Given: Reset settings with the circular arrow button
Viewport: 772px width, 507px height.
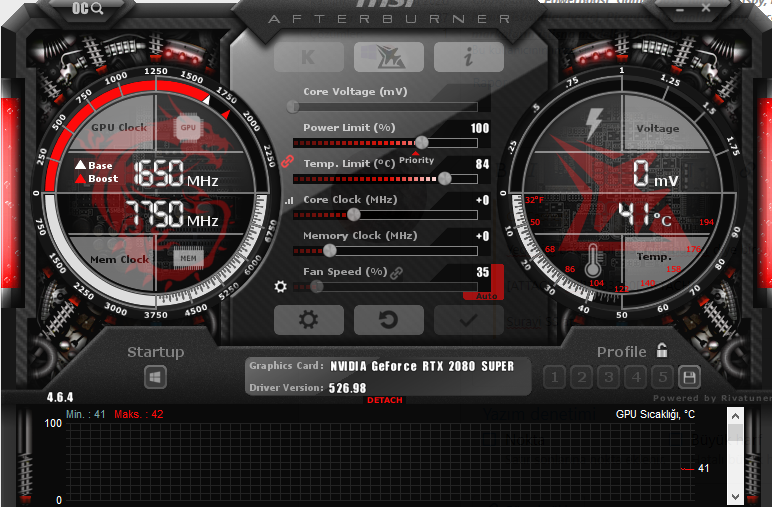Looking at the screenshot, I should point(388,320).
